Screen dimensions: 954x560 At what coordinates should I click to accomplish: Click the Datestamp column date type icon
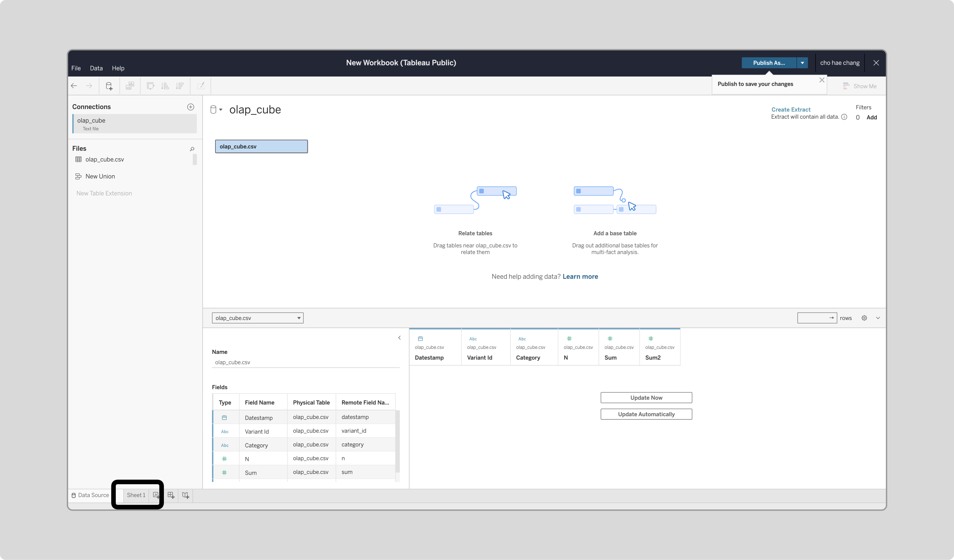click(x=420, y=338)
